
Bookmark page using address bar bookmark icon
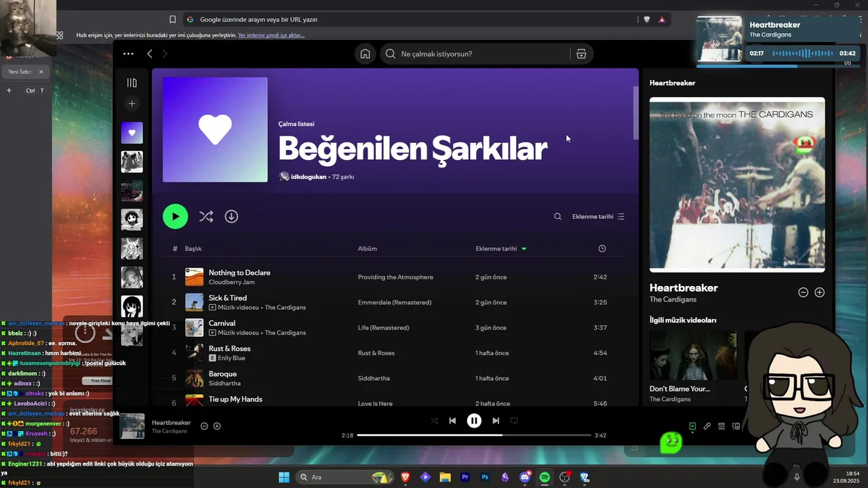[172, 20]
